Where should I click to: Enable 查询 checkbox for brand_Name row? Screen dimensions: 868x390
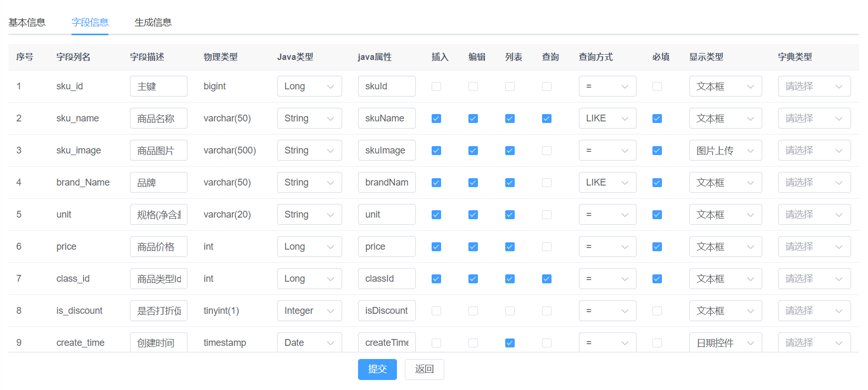point(547,183)
